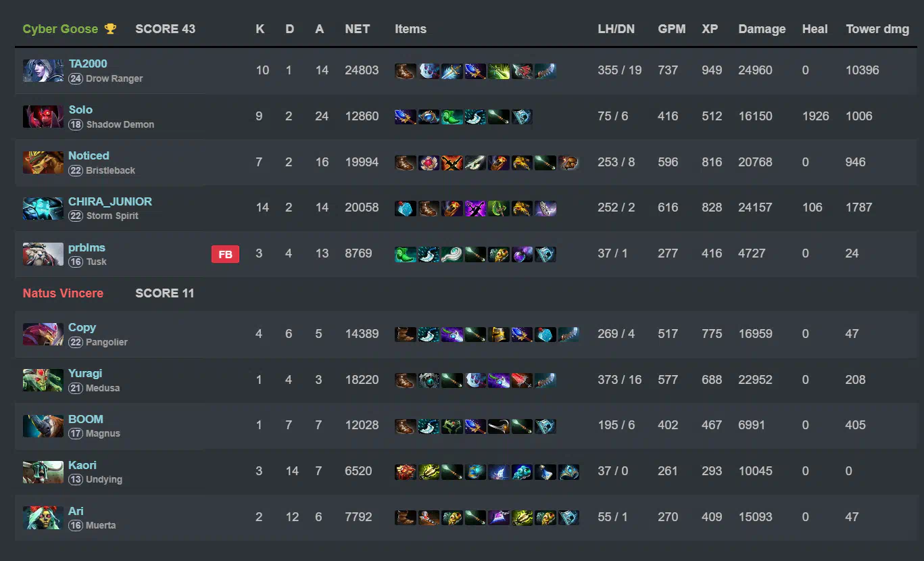Sort by the GPM column header
This screenshot has height=561, width=924.
tap(672, 29)
